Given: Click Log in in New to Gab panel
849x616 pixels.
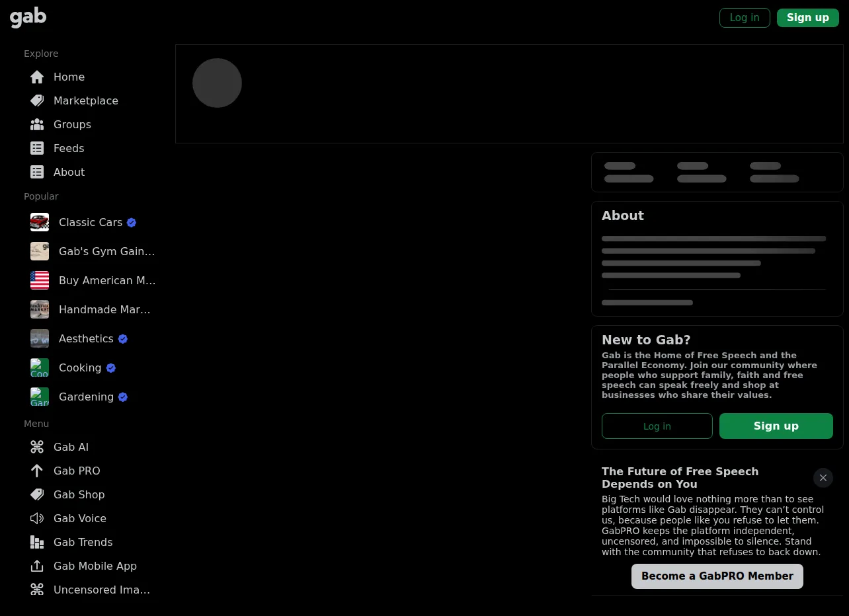Looking at the screenshot, I should [657, 426].
